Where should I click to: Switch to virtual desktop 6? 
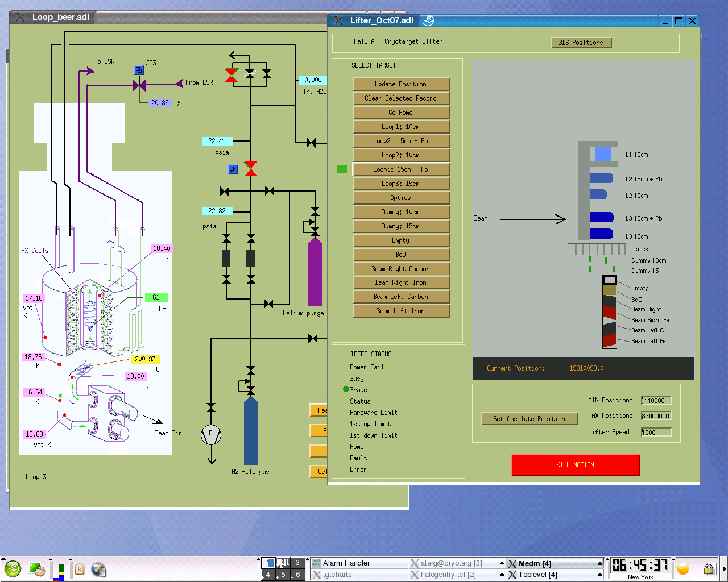tap(297, 575)
